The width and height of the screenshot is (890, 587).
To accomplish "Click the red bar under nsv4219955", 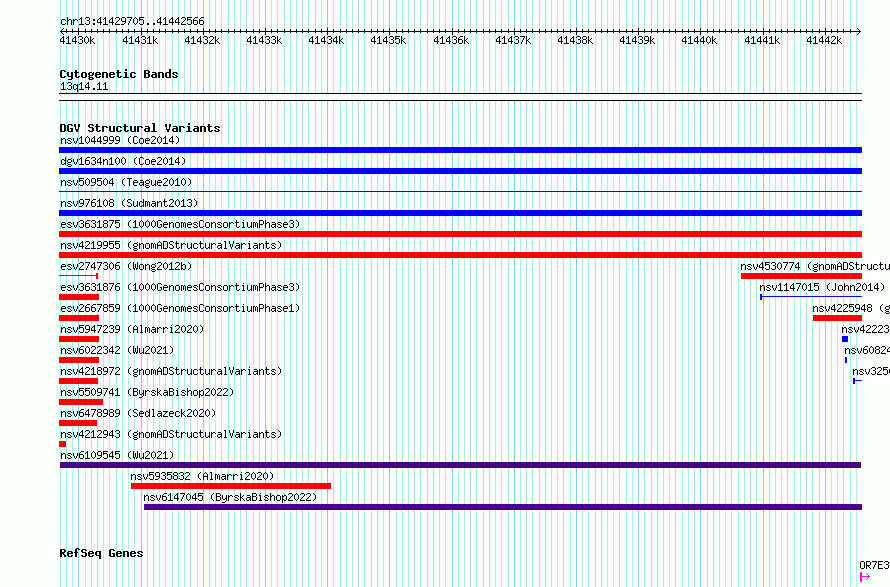I will pyautogui.click(x=460, y=255).
